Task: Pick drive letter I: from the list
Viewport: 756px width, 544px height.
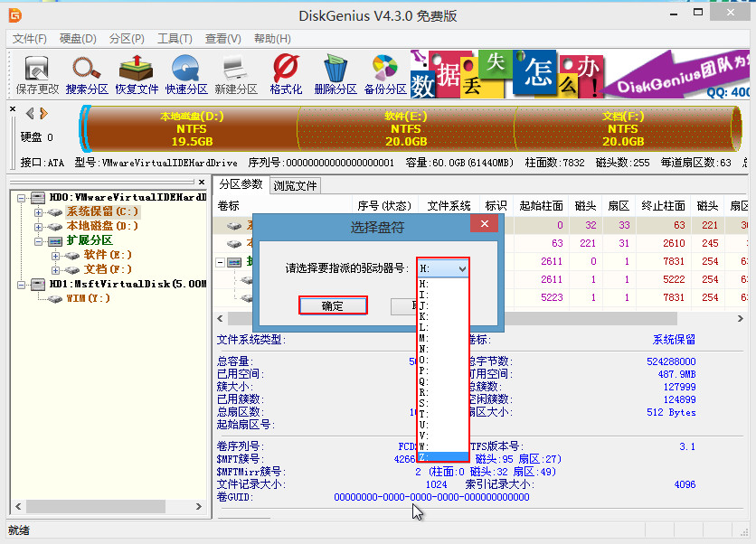Action: coord(442,295)
